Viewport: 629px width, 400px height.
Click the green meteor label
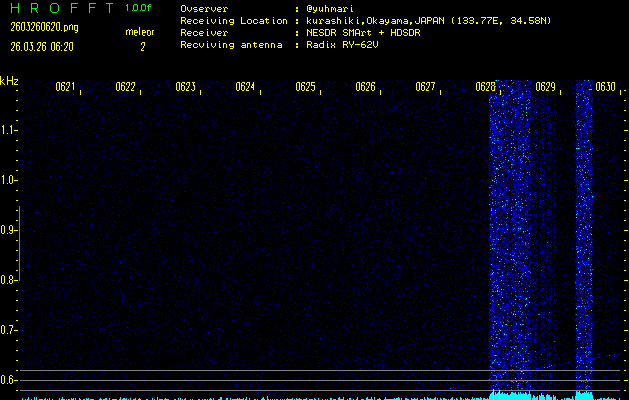pyautogui.click(x=140, y=32)
